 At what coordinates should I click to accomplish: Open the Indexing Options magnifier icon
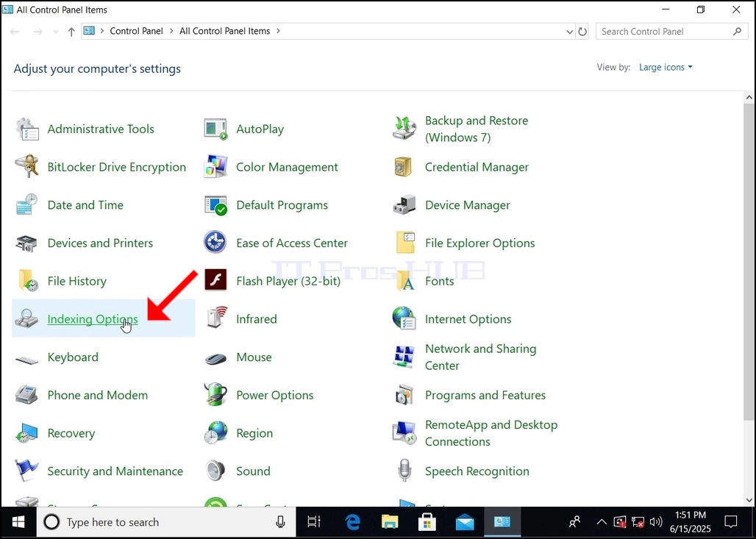26,319
